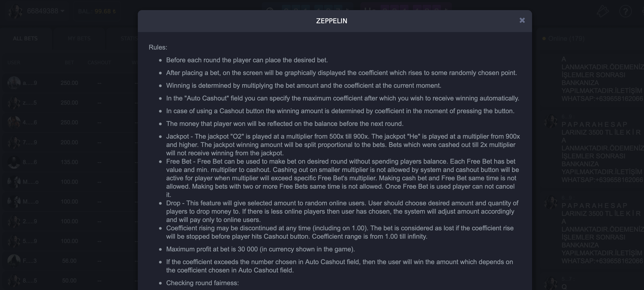
Task: Click avatar of user z.....5
Action: (x=14, y=103)
